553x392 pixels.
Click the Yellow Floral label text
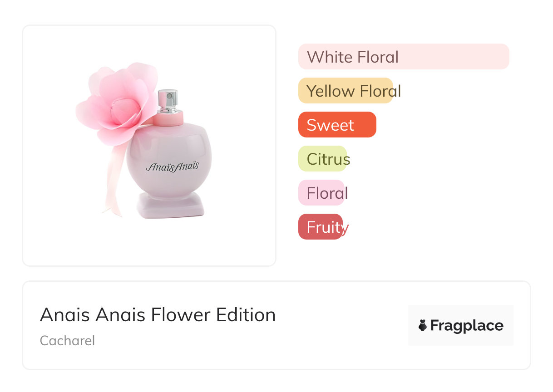point(354,91)
